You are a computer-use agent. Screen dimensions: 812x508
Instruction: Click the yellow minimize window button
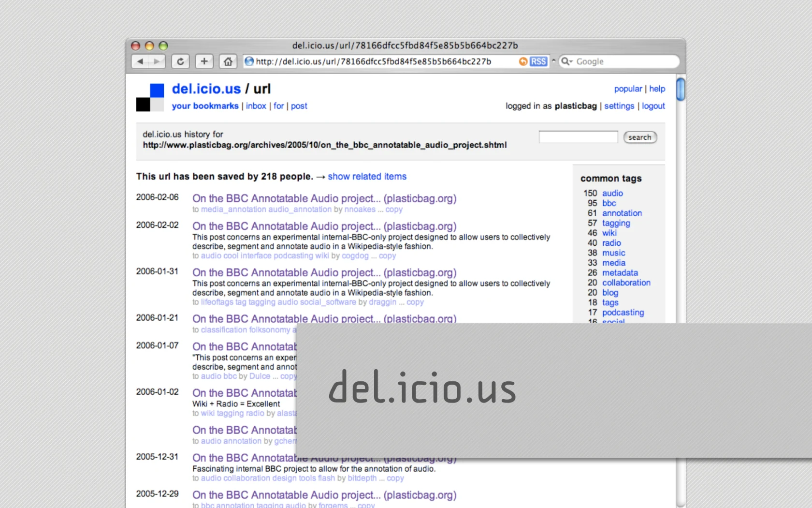[x=149, y=45]
